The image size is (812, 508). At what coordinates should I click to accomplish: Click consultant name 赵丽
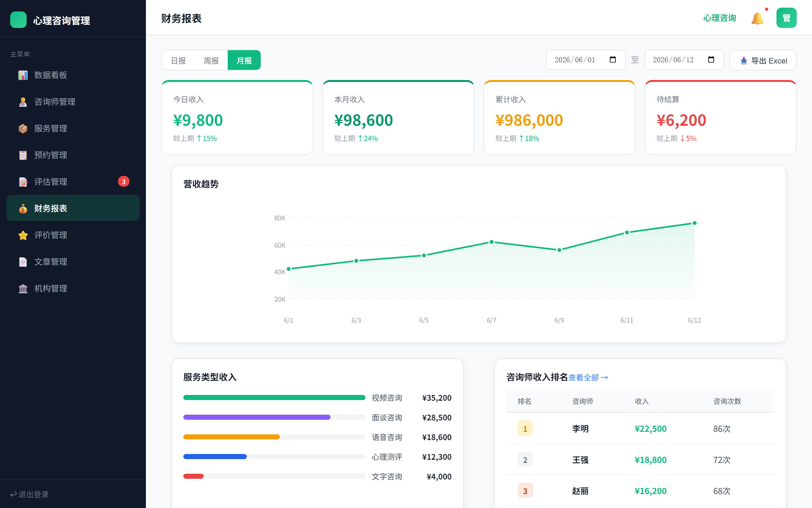(580, 491)
